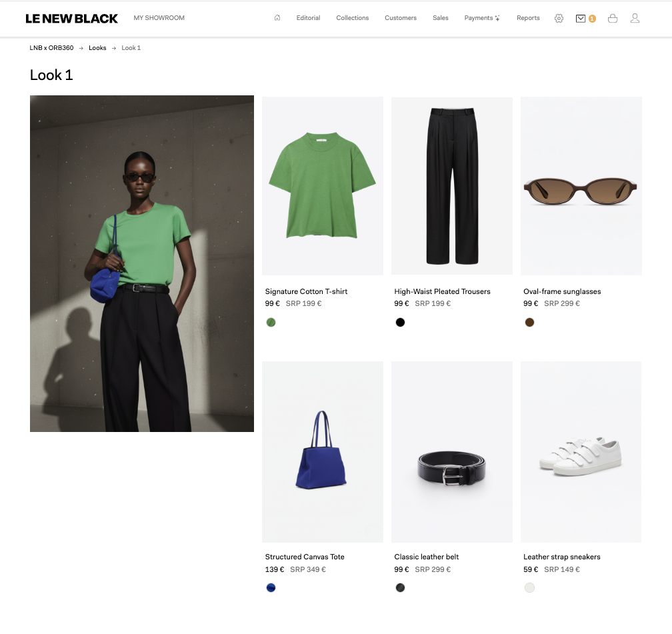Open the Payments menu with sparkle icon

pyautogui.click(x=482, y=18)
